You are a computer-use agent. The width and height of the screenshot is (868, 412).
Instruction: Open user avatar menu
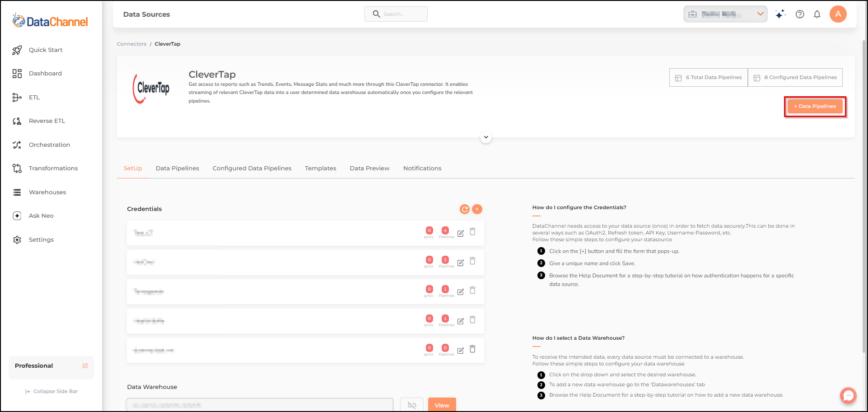pyautogui.click(x=838, y=14)
